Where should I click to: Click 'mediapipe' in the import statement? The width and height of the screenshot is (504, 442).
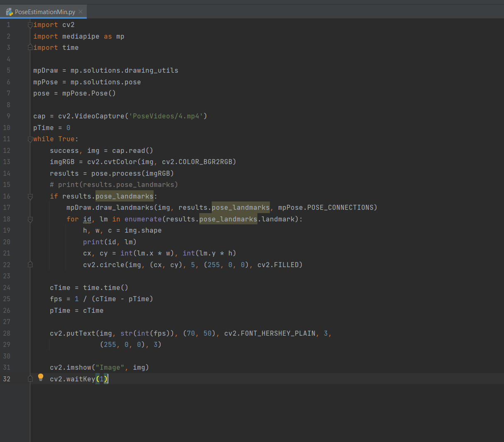point(81,37)
